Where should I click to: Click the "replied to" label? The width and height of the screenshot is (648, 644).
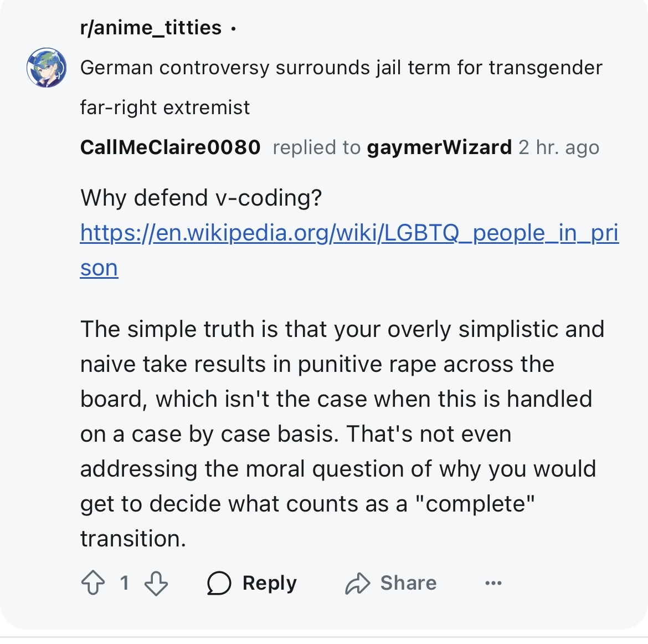click(316, 147)
